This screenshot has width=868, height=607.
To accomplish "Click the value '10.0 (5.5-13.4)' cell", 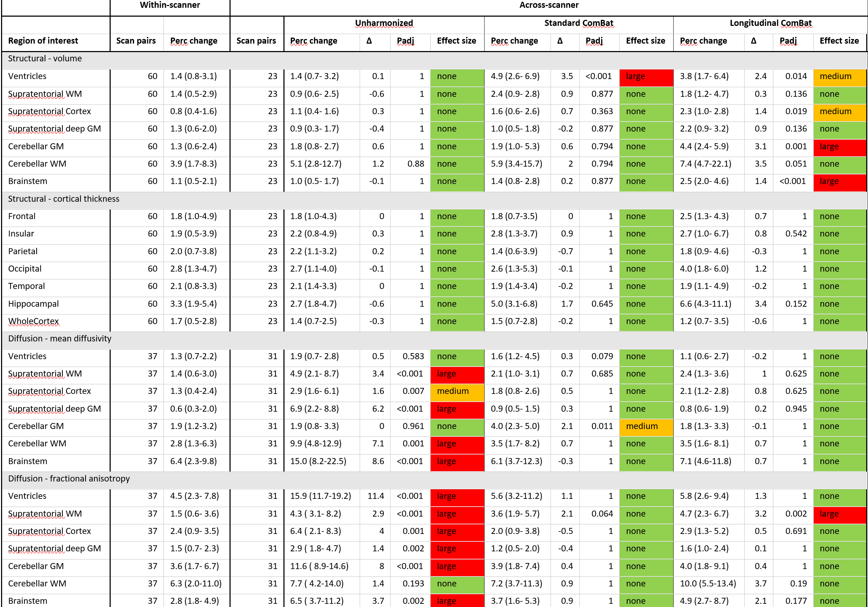I will pyautogui.click(x=708, y=584).
